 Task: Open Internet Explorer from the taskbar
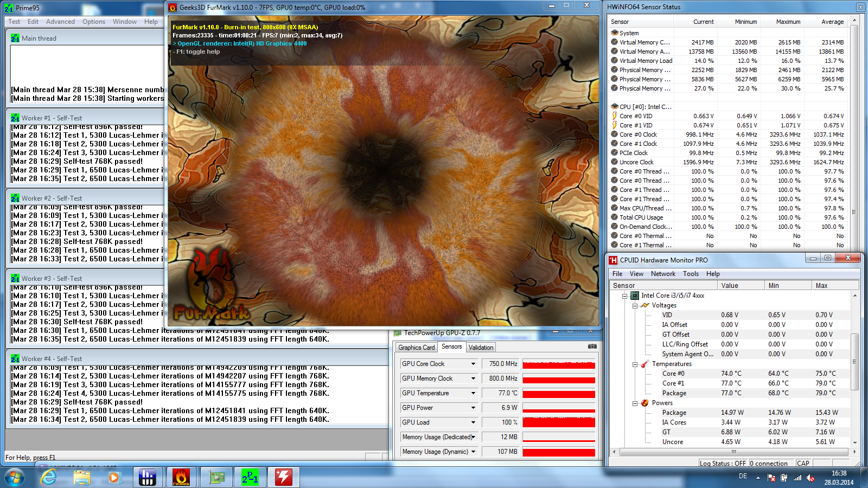point(49,477)
